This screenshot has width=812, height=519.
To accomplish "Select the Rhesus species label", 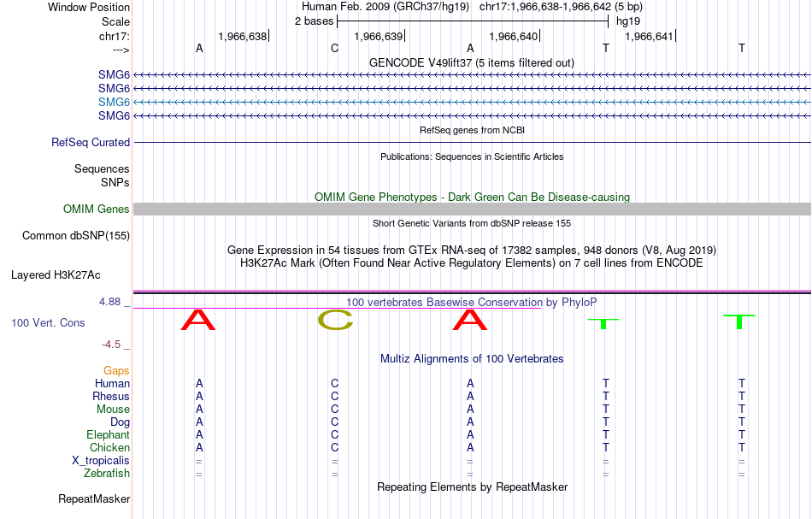I will tap(111, 396).
